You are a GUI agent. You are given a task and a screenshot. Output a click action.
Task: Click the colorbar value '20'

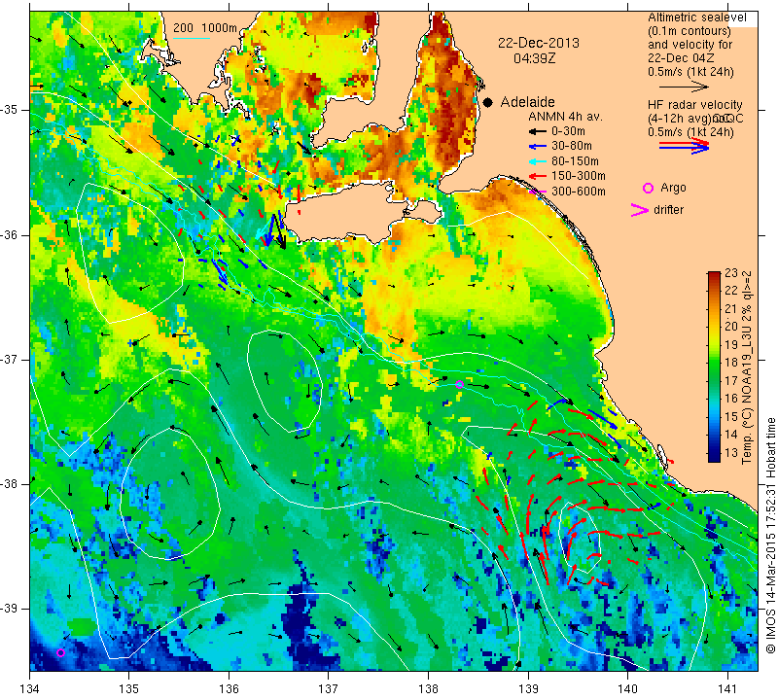point(731,327)
